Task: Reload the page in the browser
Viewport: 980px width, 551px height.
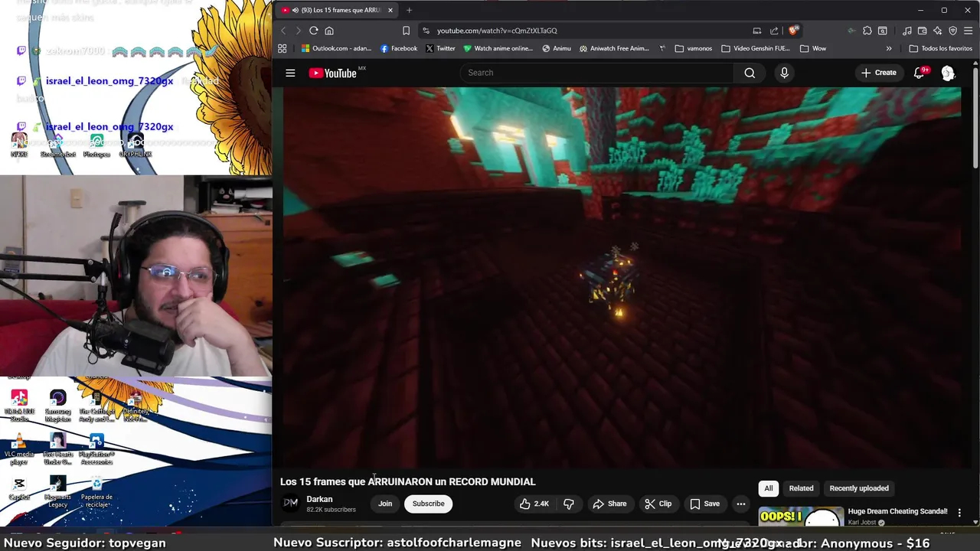Action: point(313,31)
